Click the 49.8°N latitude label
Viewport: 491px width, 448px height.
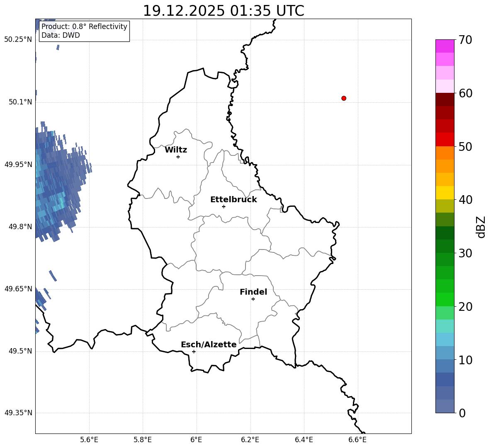pyautogui.click(x=20, y=227)
